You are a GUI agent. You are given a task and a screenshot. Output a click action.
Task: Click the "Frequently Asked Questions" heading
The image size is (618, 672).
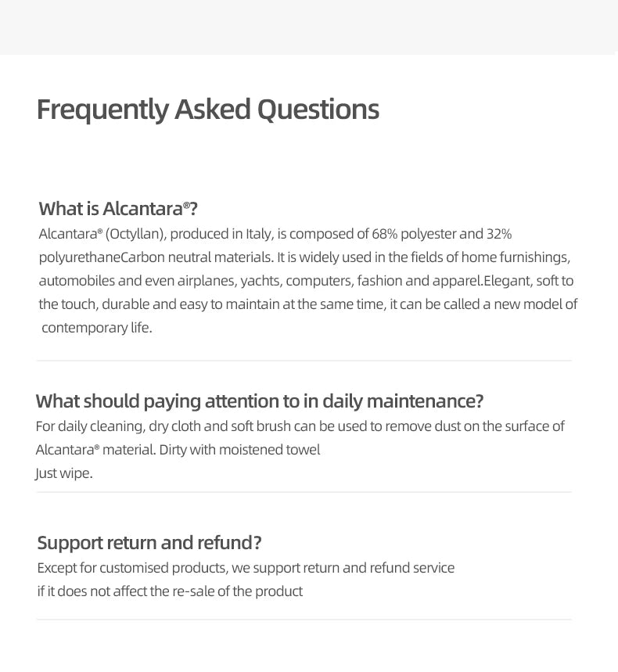coord(207,110)
